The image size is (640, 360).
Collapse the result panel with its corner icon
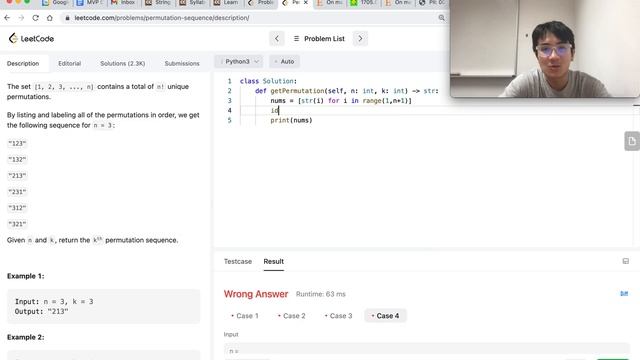pyautogui.click(x=625, y=261)
